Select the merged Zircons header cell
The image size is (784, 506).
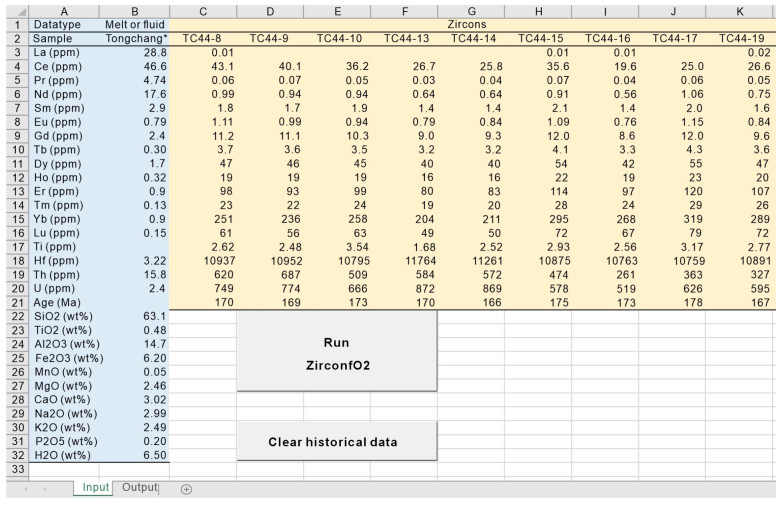coord(472,22)
